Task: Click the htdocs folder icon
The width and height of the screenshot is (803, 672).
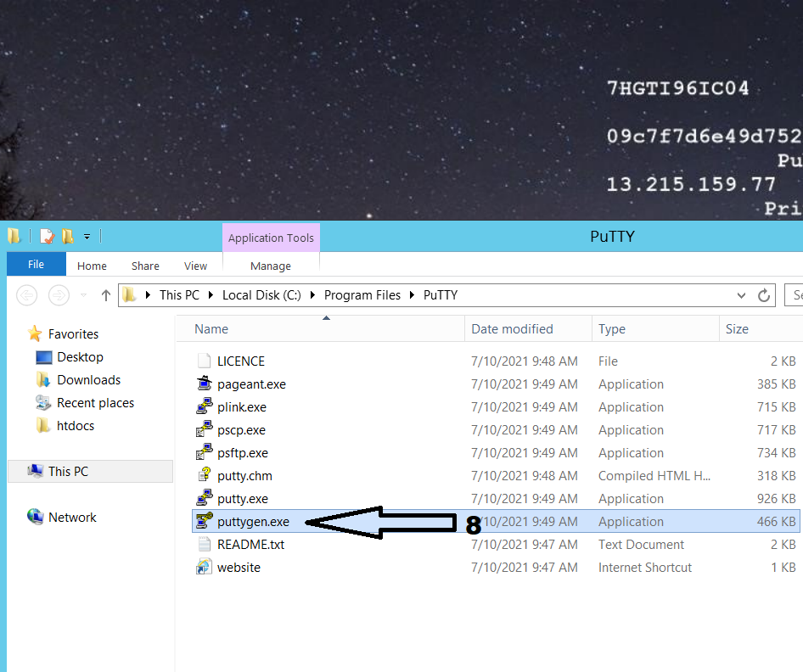Action: [x=43, y=425]
